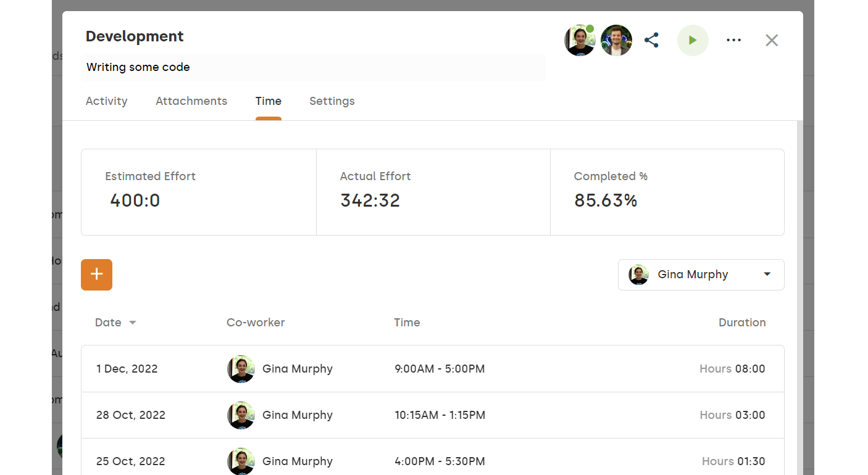Click the Actual Effort label
Screen dimensions: 868x475
tap(375, 176)
